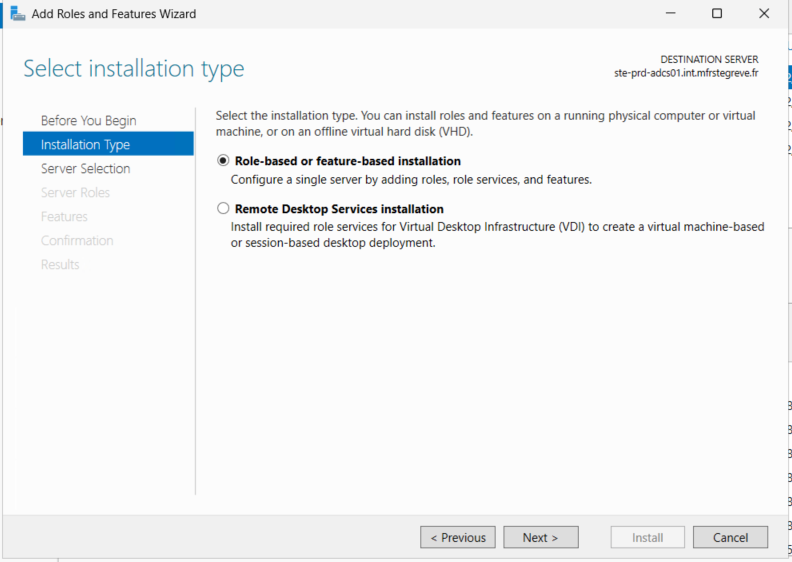This screenshot has height=562, width=792.
Task: Close the wizard window
Action: tap(764, 14)
